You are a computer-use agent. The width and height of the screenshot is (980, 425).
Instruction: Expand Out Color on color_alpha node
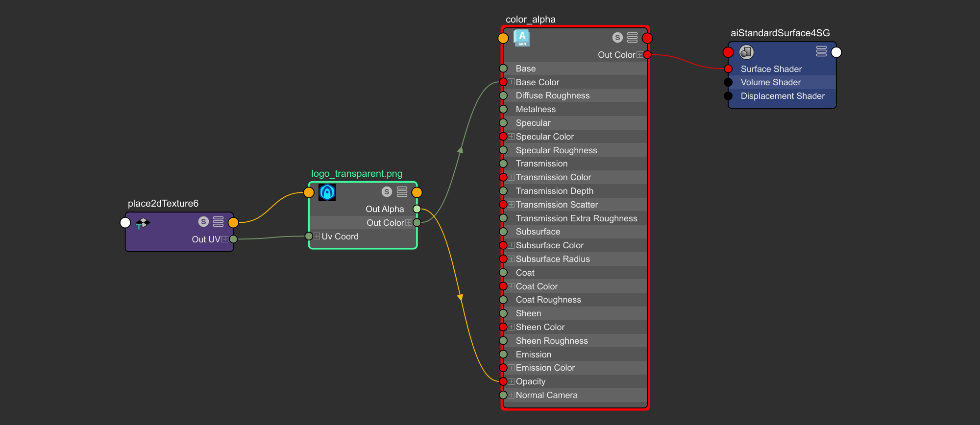point(639,55)
